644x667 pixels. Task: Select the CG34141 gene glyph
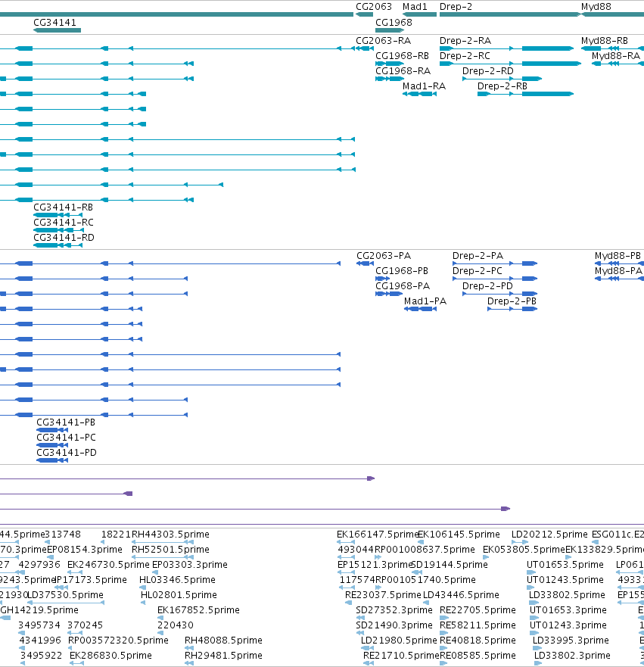(x=57, y=30)
